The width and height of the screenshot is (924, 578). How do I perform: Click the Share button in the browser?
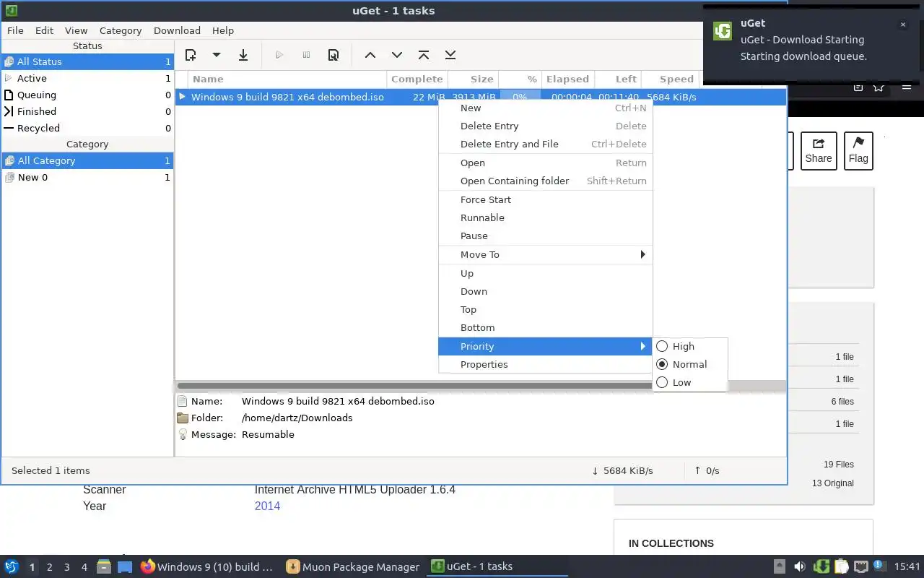tap(819, 150)
